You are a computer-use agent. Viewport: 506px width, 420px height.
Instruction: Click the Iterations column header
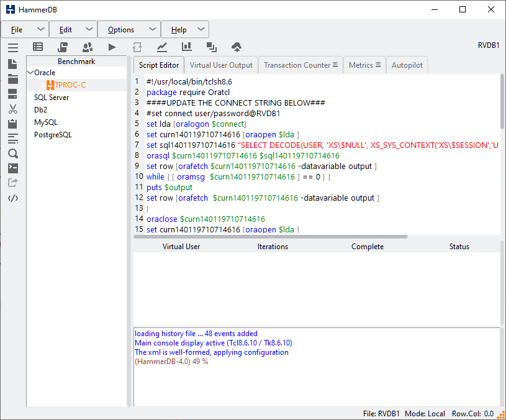pyautogui.click(x=273, y=247)
